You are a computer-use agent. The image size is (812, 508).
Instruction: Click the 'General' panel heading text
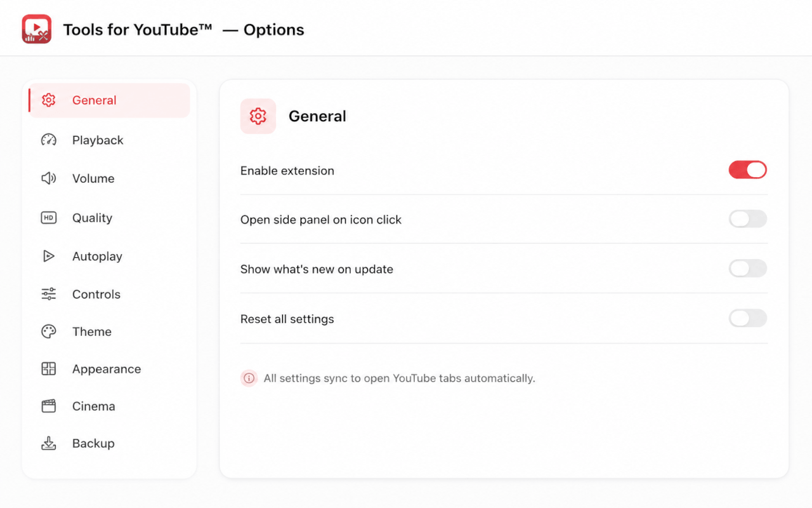point(317,116)
